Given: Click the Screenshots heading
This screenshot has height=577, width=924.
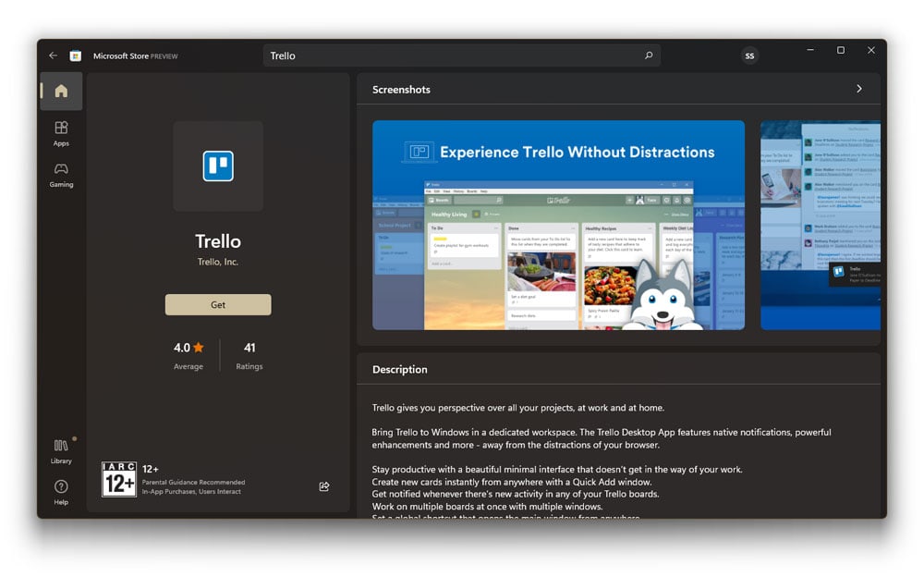Looking at the screenshot, I should click(401, 90).
